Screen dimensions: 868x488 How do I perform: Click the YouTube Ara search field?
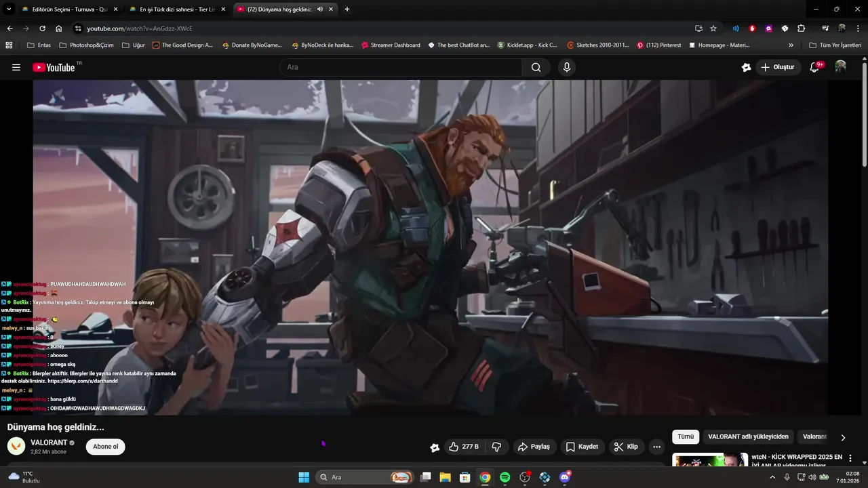[x=400, y=67]
